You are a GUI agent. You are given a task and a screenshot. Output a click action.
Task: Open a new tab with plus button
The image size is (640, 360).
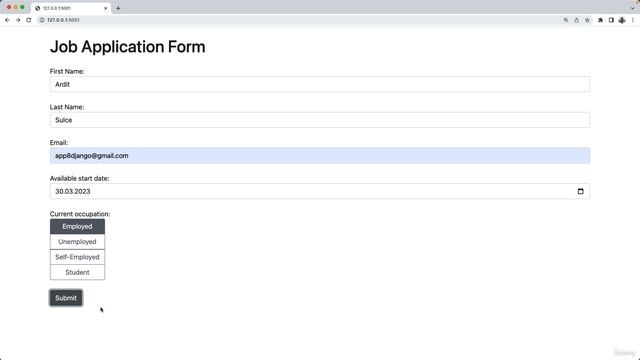118,8
